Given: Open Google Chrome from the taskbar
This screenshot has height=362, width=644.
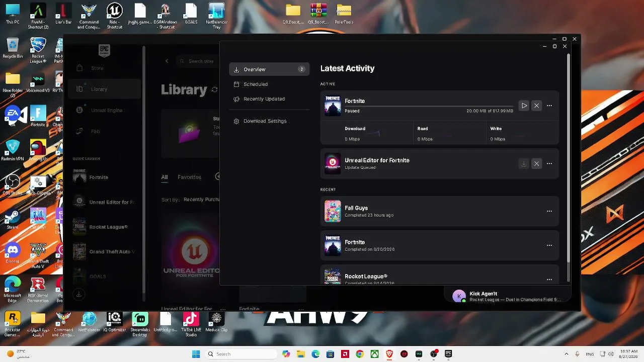Looking at the screenshot, I should point(360,354).
